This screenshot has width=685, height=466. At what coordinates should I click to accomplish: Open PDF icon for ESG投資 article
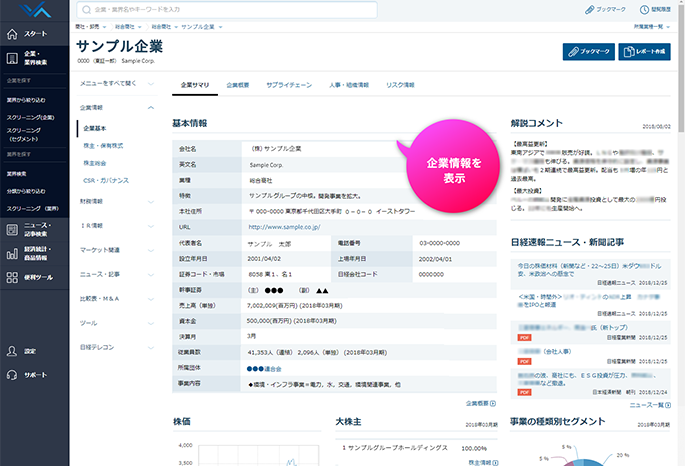[524, 392]
